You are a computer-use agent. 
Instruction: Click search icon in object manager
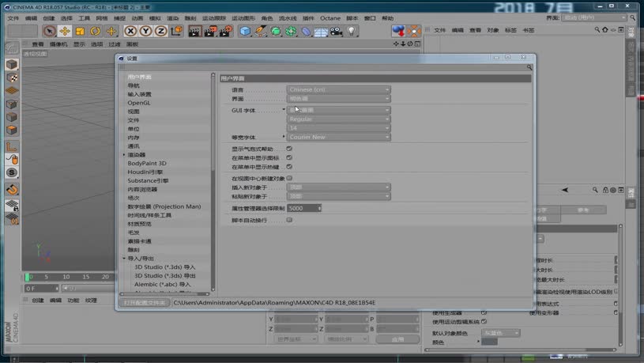597,29
